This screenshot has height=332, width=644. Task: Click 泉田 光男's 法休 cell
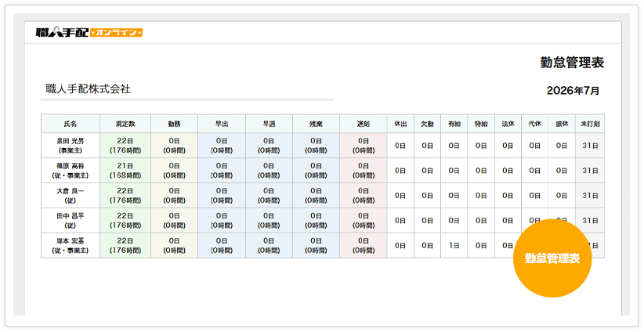[x=508, y=146]
